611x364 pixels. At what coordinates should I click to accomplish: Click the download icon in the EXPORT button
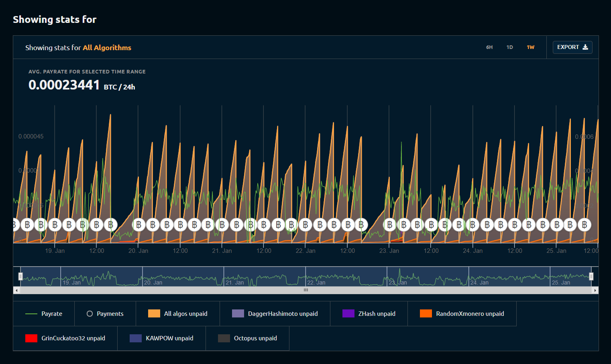click(585, 47)
